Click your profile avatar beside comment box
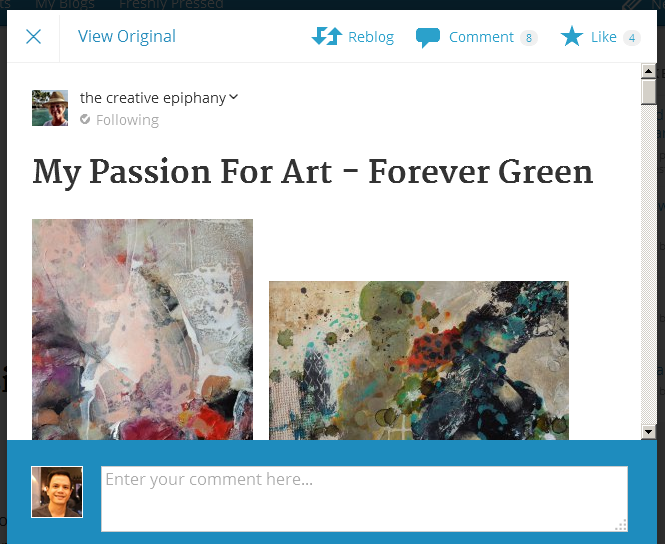 57,492
